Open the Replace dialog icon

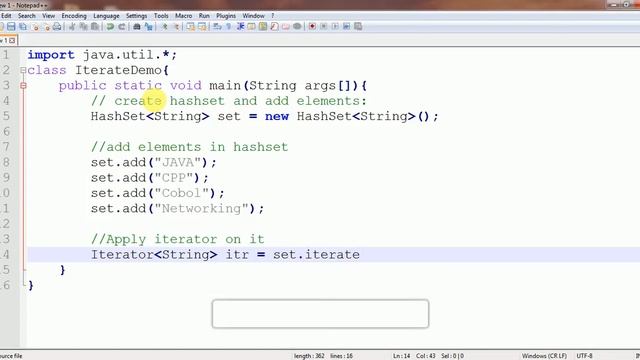pos(149,27)
